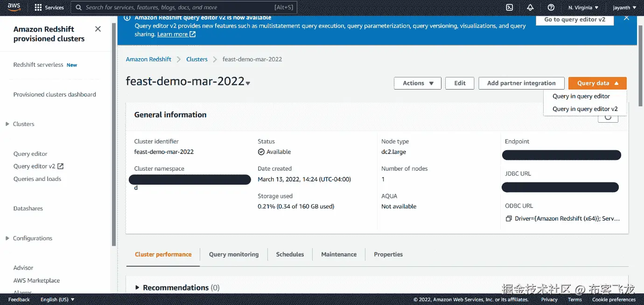644x305 pixels.
Task: Click the info icon in the blue banner
Action: [x=127, y=18]
